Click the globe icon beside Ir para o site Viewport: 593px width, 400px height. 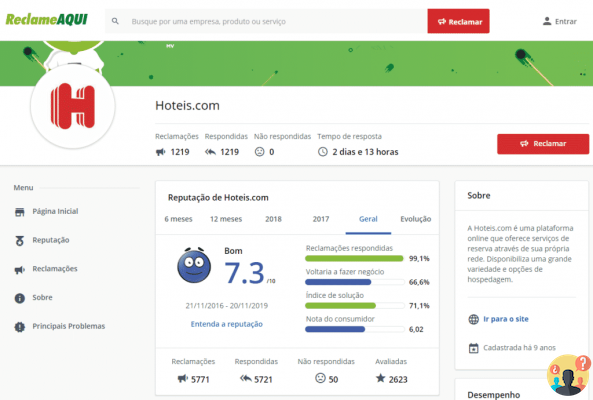(473, 319)
